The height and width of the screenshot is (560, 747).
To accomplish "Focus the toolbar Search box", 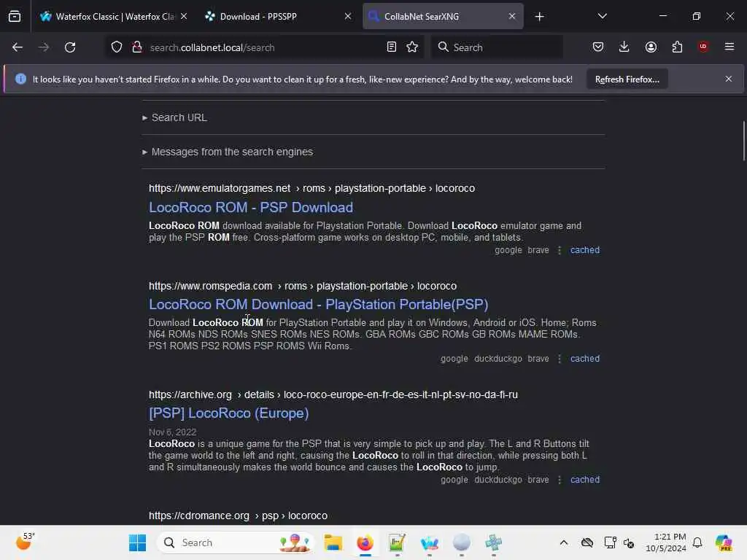I will pos(497,47).
